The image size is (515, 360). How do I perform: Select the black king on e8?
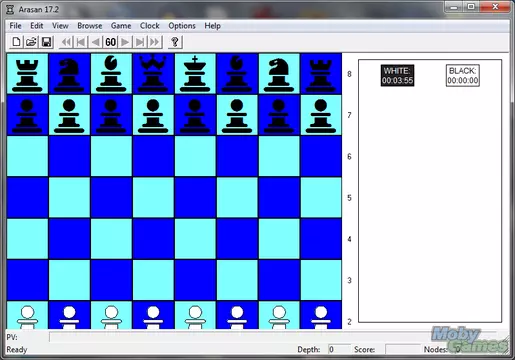click(x=195, y=74)
